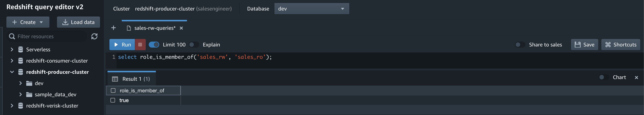The width and height of the screenshot is (644, 115).
Task: Close the sales-rw-queries tab
Action: pyautogui.click(x=181, y=28)
